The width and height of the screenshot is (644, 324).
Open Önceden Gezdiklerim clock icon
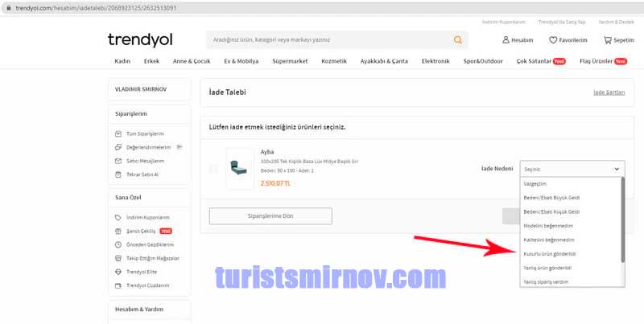[118, 244]
